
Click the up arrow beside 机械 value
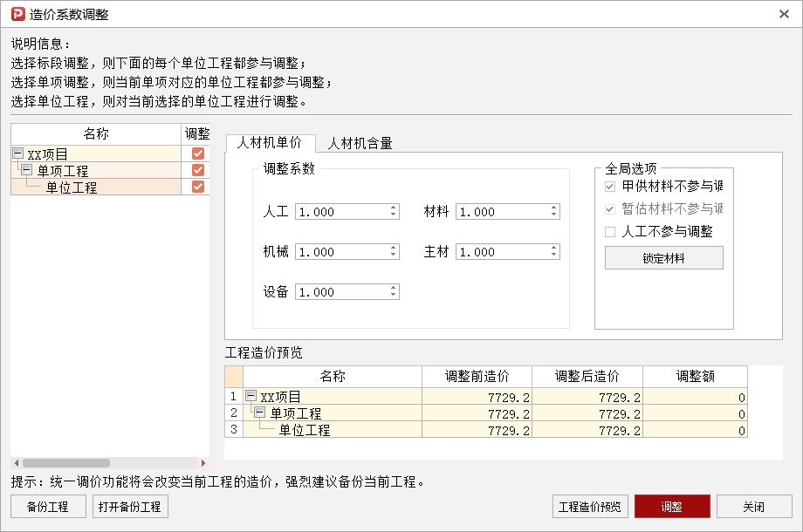(x=393, y=248)
